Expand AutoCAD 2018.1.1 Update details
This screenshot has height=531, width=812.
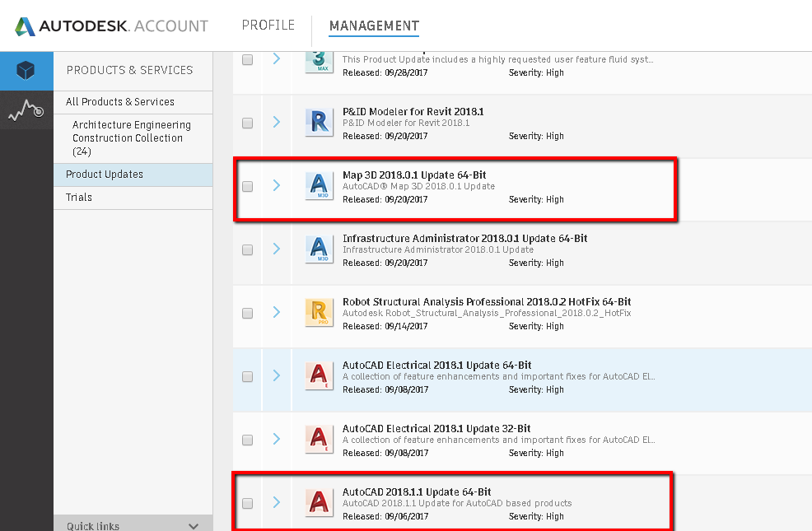(x=277, y=502)
